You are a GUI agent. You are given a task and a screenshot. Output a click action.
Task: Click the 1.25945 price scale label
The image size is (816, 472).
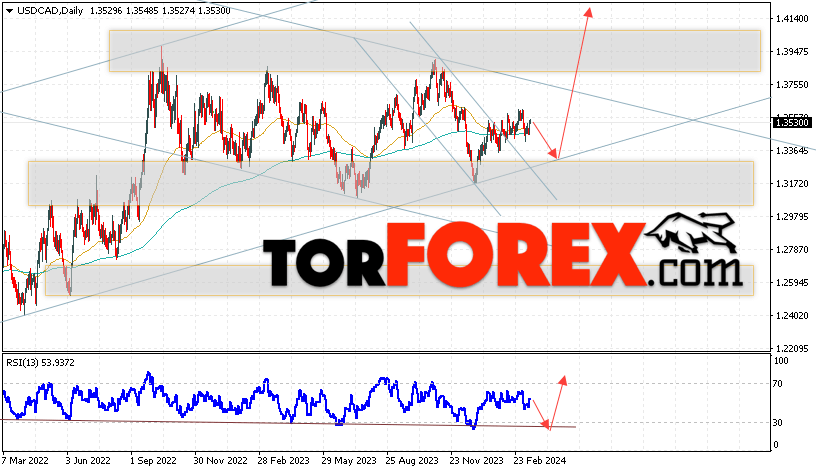792,283
